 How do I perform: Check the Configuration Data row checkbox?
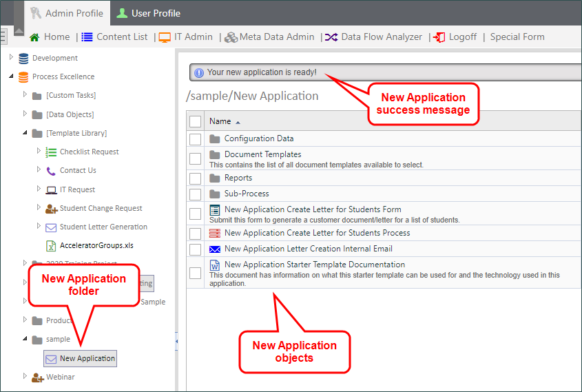tap(196, 139)
